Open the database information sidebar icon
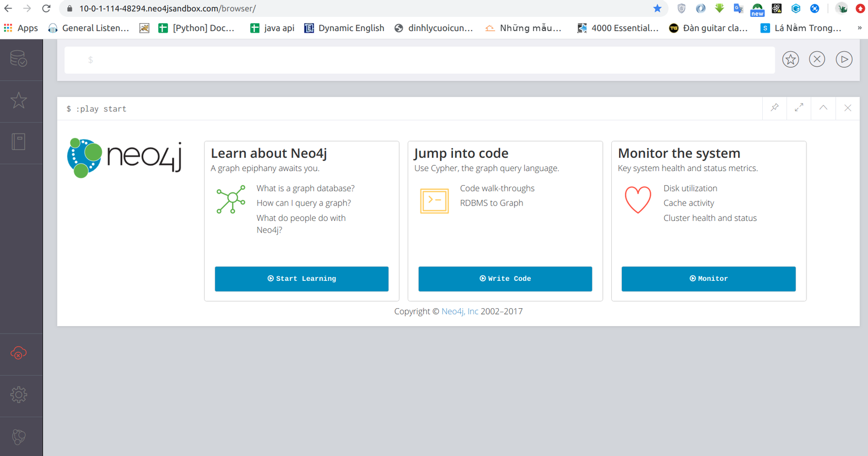Viewport: 868px width, 456px height. point(19,59)
